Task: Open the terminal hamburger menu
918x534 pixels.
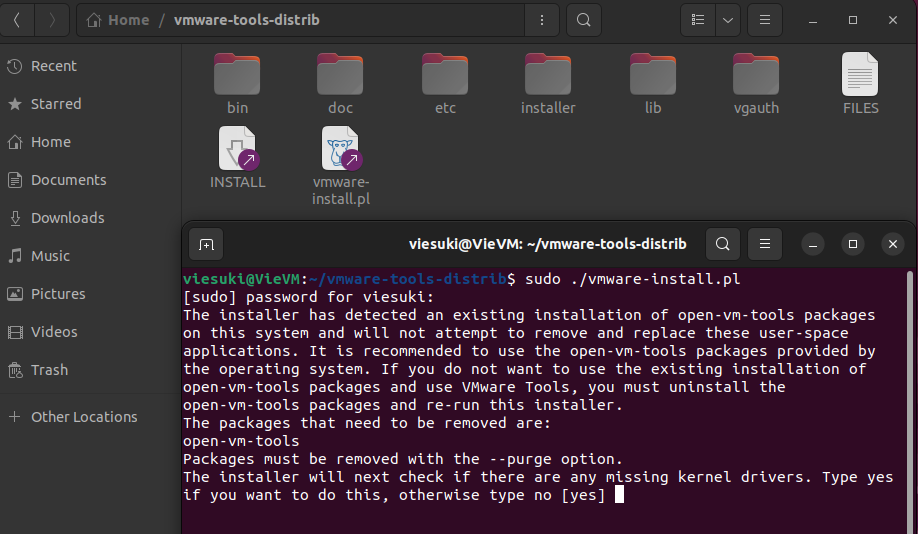Action: (765, 244)
